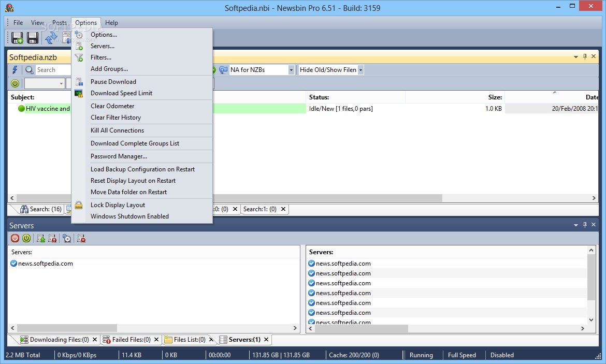Sort by Status: column header
This screenshot has height=364, width=606.
[x=355, y=97]
